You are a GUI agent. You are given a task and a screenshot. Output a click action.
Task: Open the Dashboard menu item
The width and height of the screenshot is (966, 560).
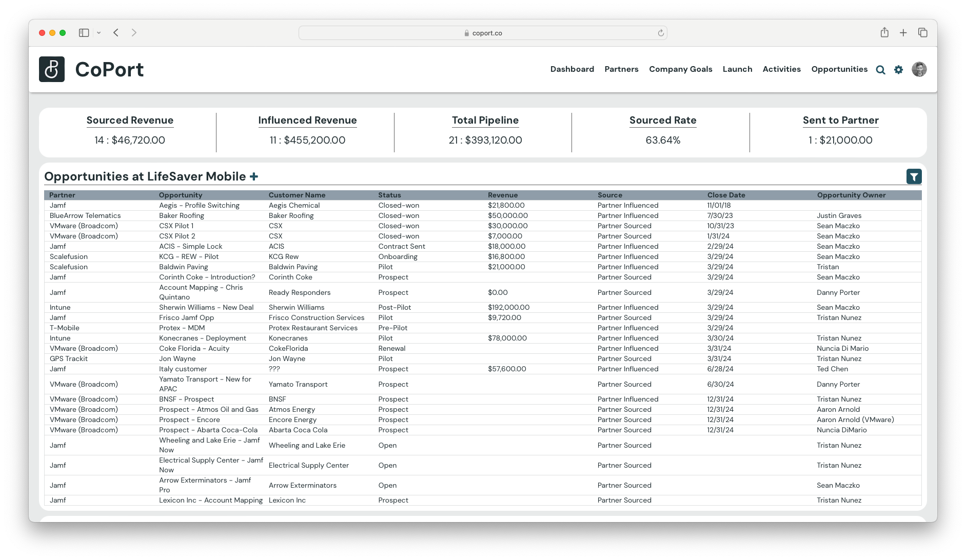coord(572,69)
